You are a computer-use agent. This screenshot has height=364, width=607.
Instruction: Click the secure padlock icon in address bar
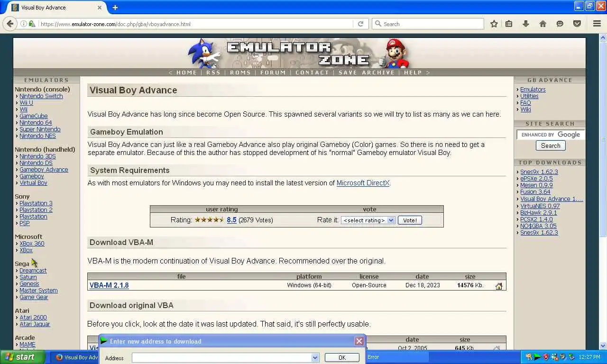(32, 24)
